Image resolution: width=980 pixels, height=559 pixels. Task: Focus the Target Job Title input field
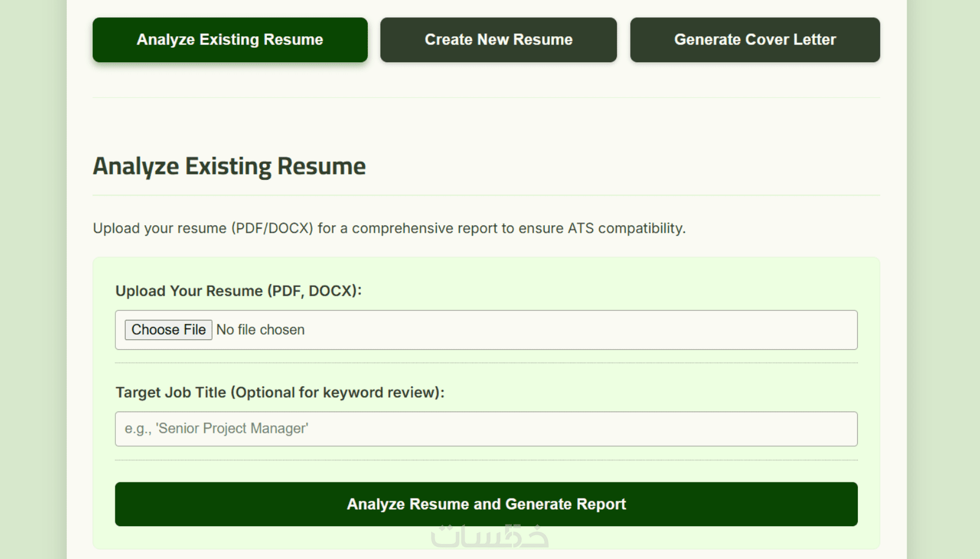coord(486,429)
